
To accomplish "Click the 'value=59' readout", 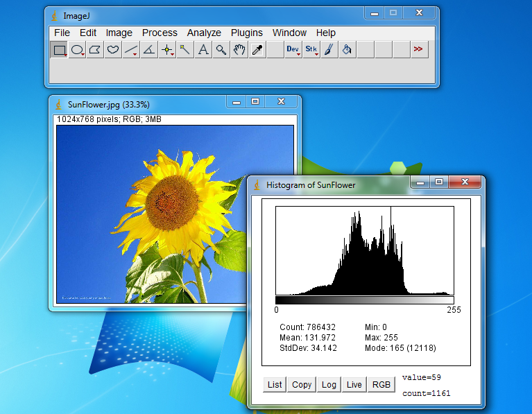I will [422, 377].
